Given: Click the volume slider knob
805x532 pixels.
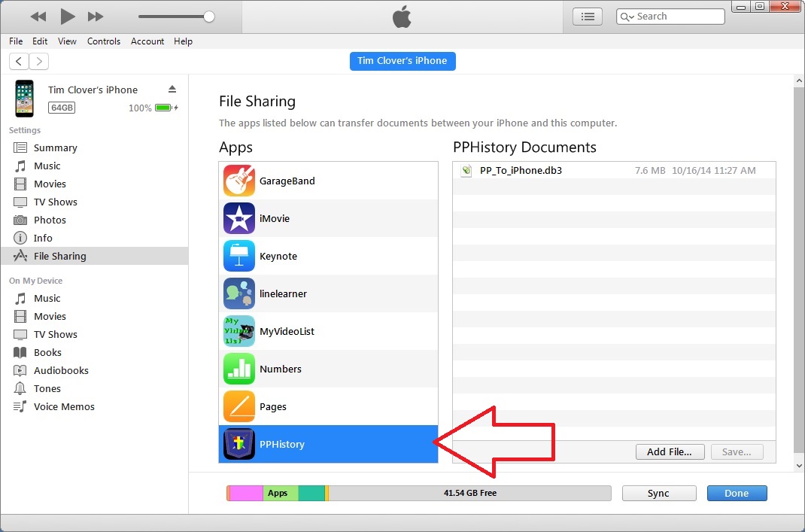Looking at the screenshot, I should tap(209, 17).
